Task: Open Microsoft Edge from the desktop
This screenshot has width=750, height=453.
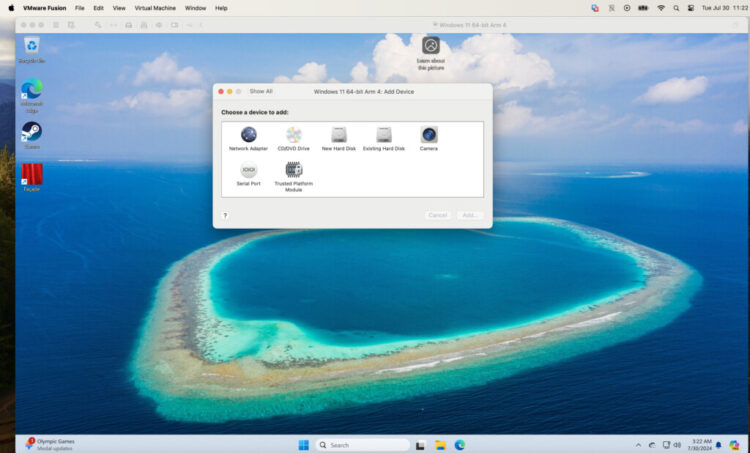Action: [31, 90]
